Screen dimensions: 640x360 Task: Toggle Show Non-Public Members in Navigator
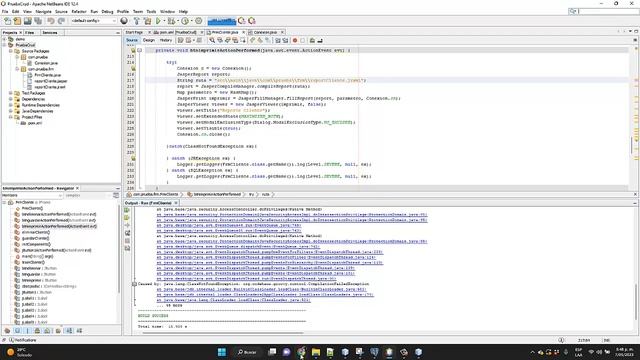click(x=37, y=331)
